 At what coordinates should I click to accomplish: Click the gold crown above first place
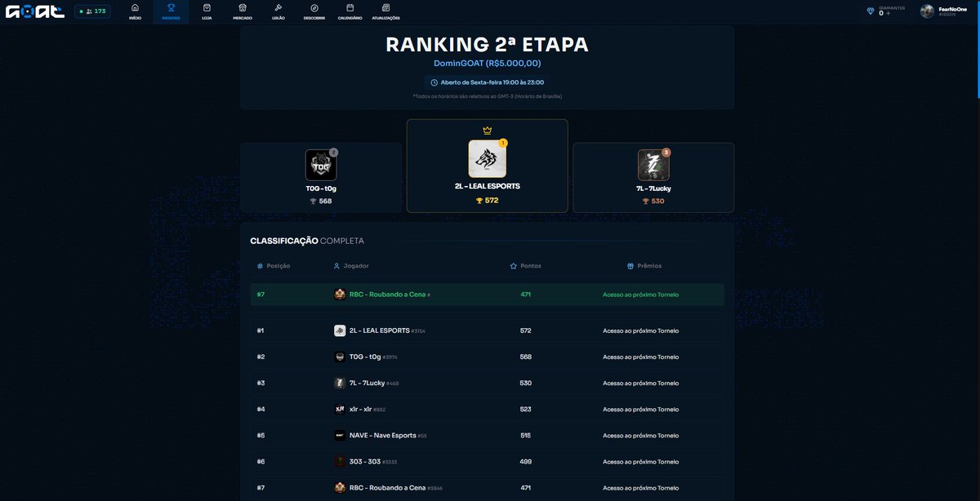488,131
